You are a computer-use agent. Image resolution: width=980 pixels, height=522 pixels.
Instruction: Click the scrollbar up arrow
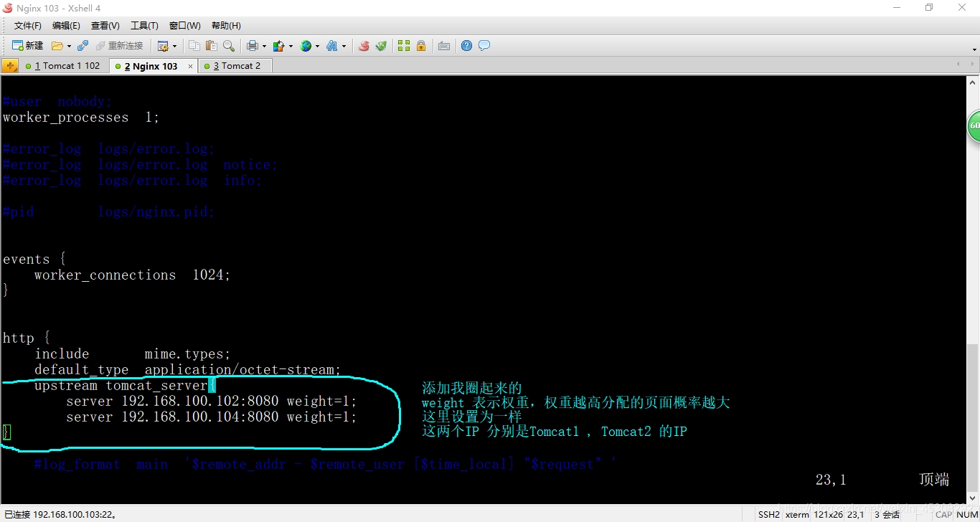[x=973, y=81]
